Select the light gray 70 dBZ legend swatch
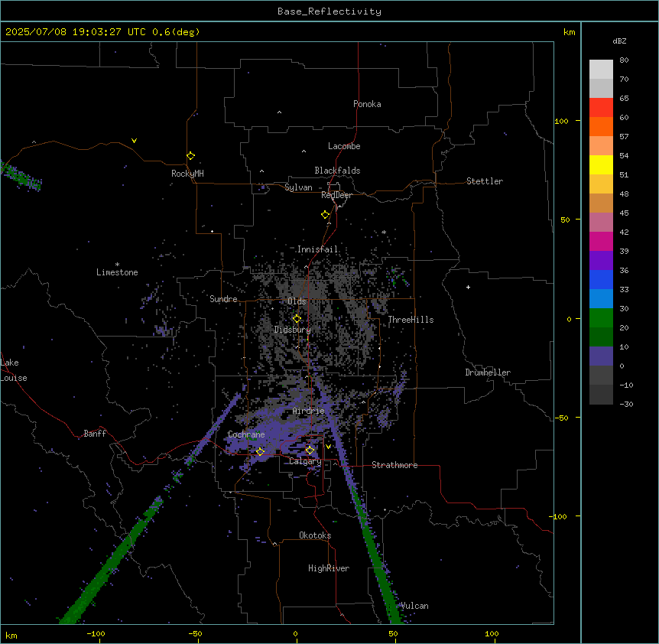659x644 pixels. tap(601, 88)
